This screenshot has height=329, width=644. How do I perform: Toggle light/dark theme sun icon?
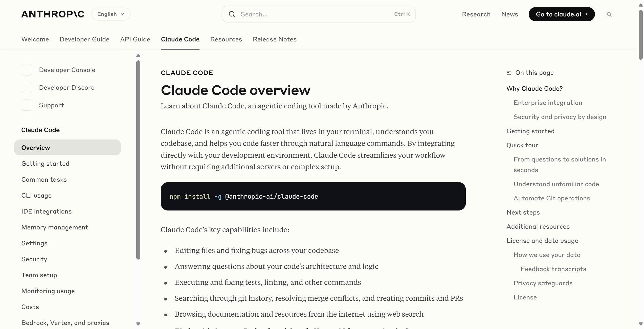[609, 14]
